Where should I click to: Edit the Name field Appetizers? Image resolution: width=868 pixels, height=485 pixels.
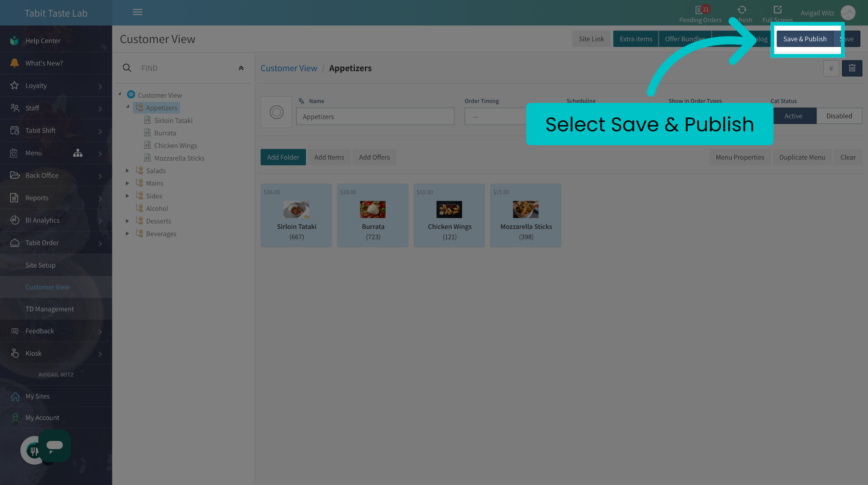coord(375,116)
